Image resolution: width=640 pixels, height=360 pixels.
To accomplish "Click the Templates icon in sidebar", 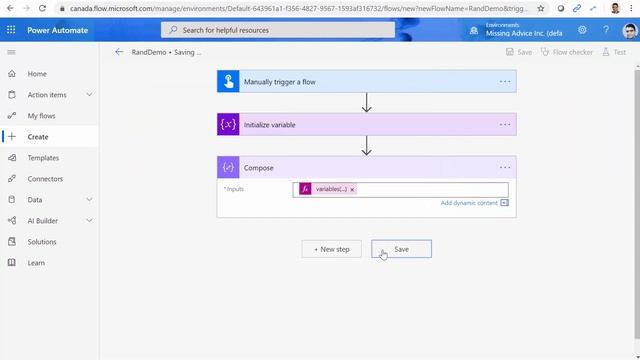I will [12, 158].
